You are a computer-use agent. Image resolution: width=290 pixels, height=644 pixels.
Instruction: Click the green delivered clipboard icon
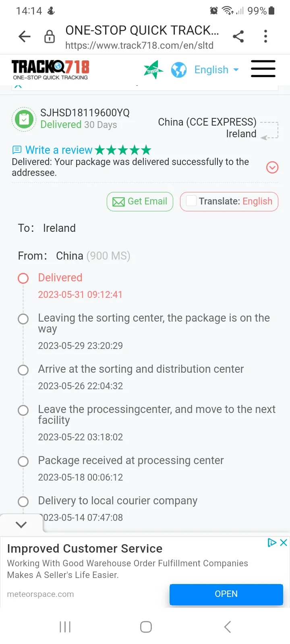coord(24,120)
